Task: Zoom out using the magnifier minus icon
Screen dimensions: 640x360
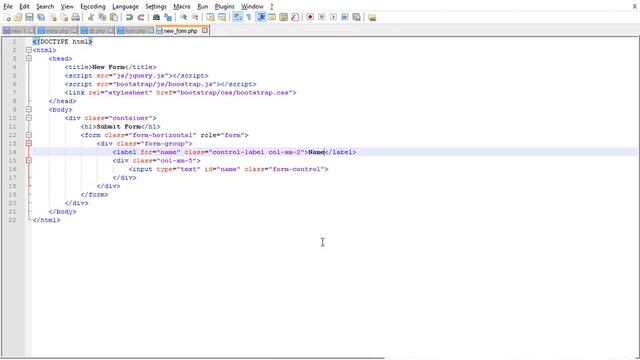Action: [195, 17]
